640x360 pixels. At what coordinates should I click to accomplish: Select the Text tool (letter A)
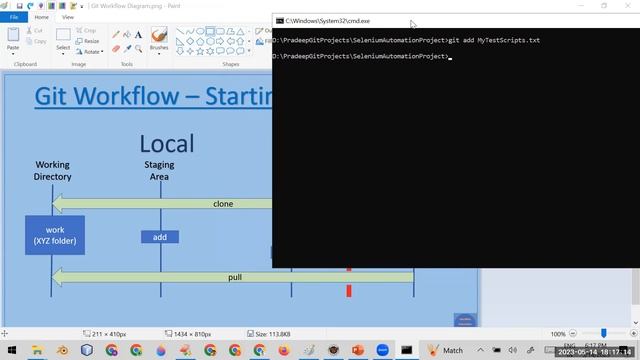[138, 35]
